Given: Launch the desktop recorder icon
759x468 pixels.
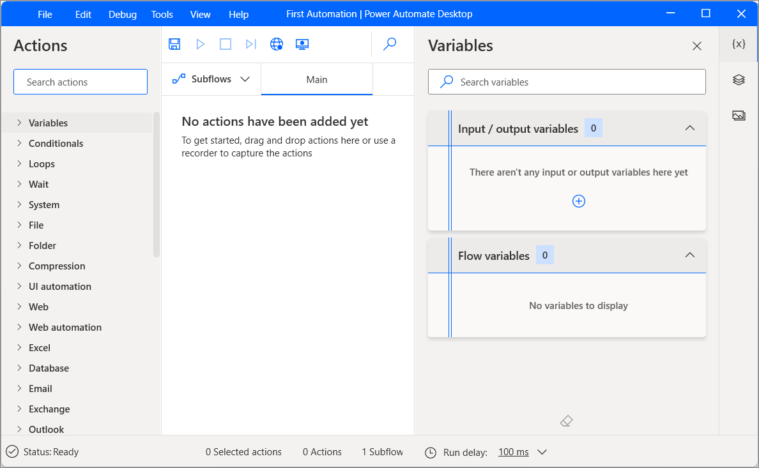Looking at the screenshot, I should pos(302,44).
